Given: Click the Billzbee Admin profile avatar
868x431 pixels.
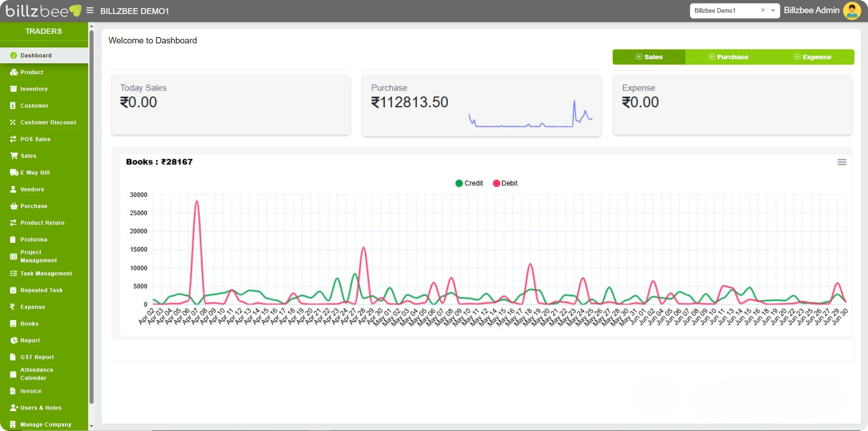Looking at the screenshot, I should 852,11.
